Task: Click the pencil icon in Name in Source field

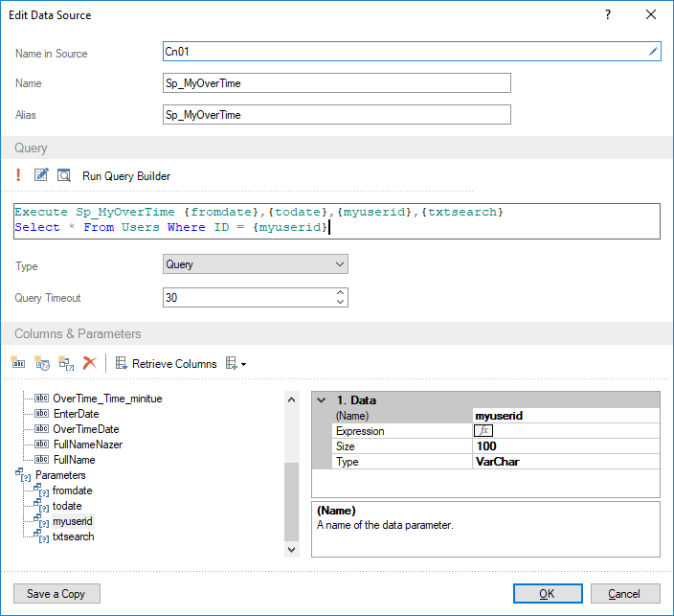Action: point(653,52)
